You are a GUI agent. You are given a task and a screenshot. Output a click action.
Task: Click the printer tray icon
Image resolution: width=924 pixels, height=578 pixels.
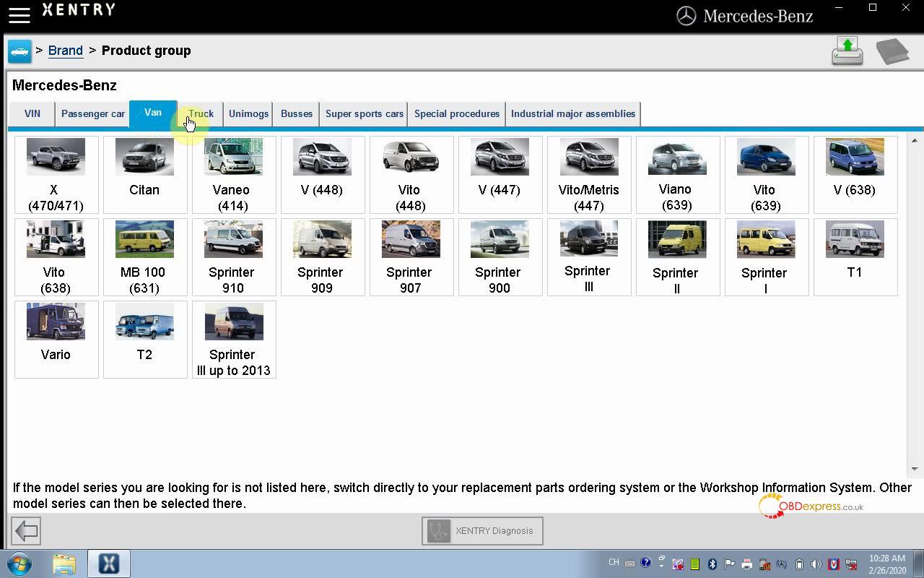pyautogui.click(x=746, y=564)
